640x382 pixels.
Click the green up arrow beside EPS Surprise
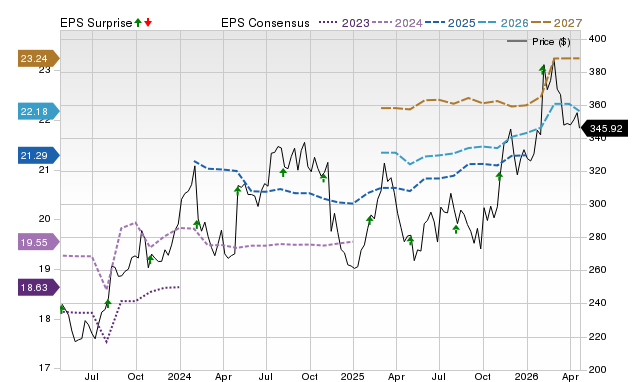click(138, 23)
